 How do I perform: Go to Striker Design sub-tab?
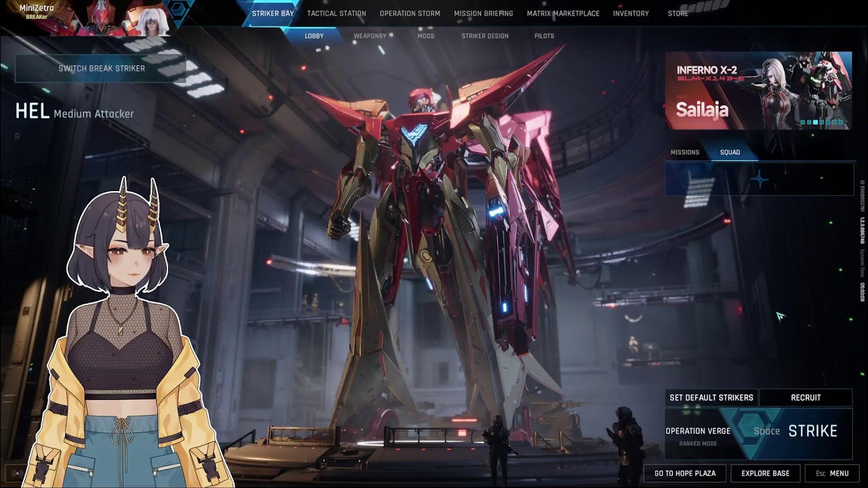point(485,36)
